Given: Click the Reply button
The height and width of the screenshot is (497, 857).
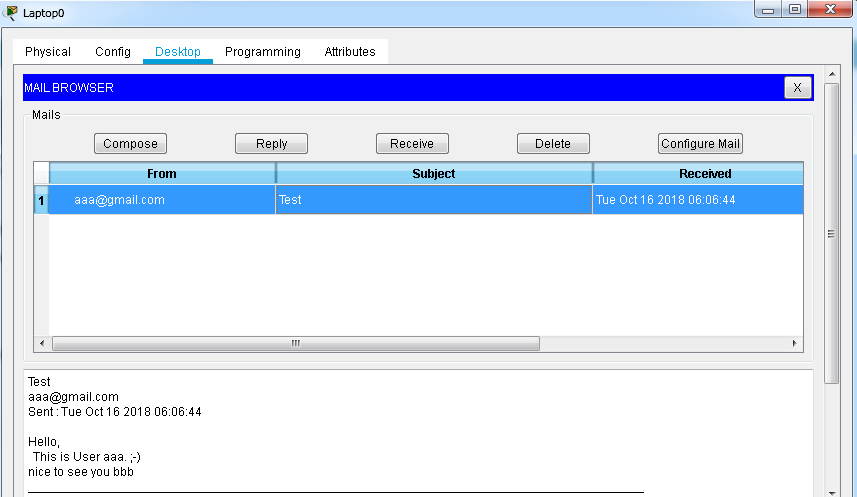Looking at the screenshot, I should pyautogui.click(x=271, y=144).
